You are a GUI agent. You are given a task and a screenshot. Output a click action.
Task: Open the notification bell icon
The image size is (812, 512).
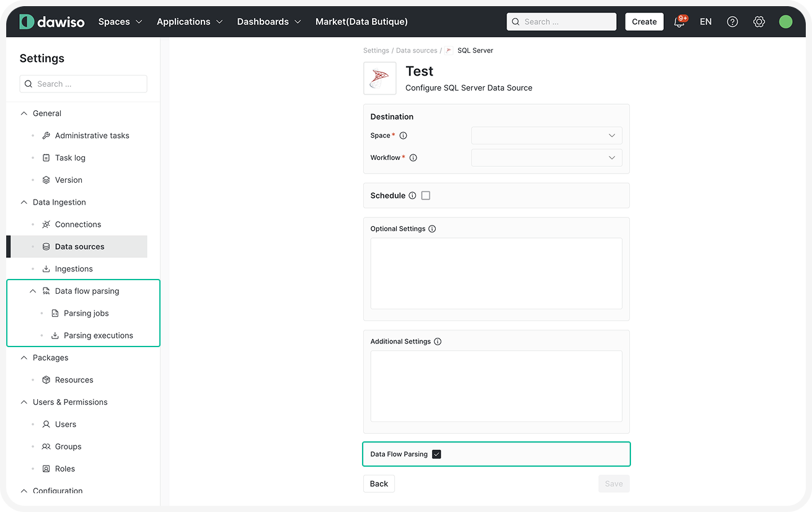(x=679, y=22)
